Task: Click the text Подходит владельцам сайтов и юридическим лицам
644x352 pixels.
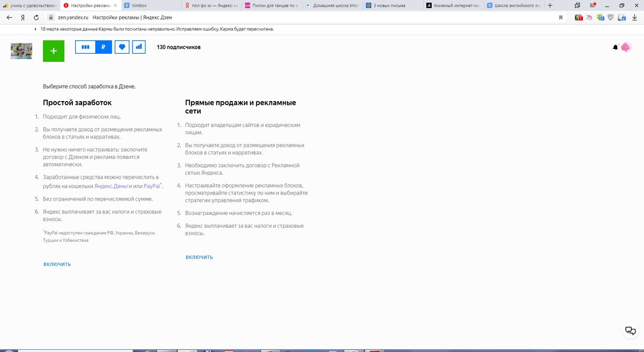Action: [243, 128]
